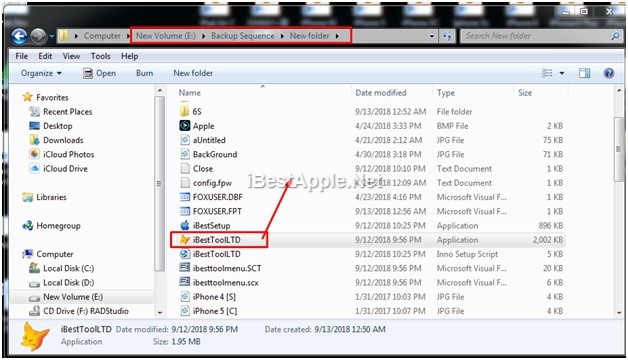Click Burn in the toolbar

(x=145, y=73)
